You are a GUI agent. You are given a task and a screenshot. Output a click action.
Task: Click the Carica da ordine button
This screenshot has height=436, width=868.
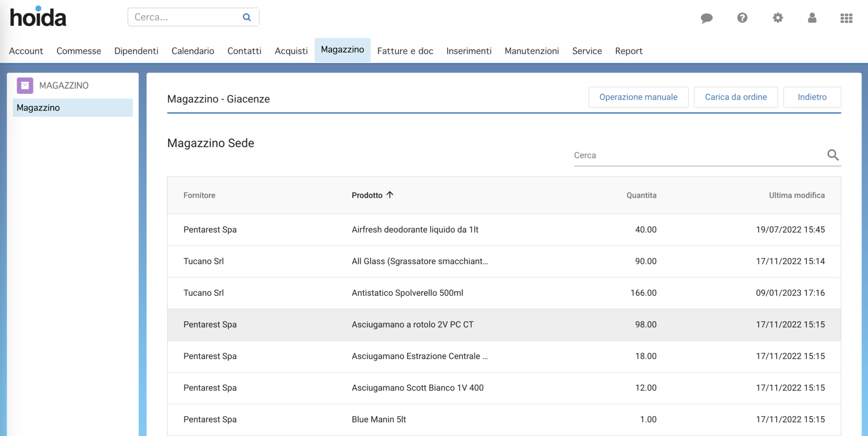tap(736, 97)
